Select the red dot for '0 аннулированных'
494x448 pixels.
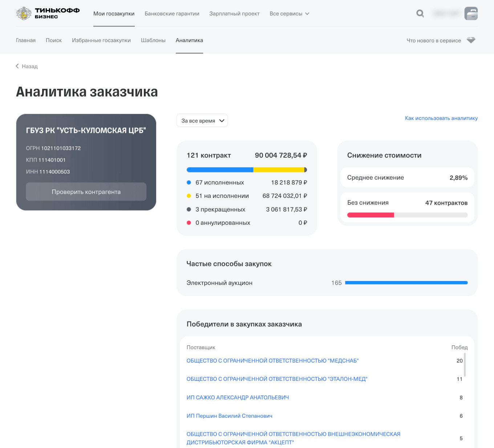189,223
